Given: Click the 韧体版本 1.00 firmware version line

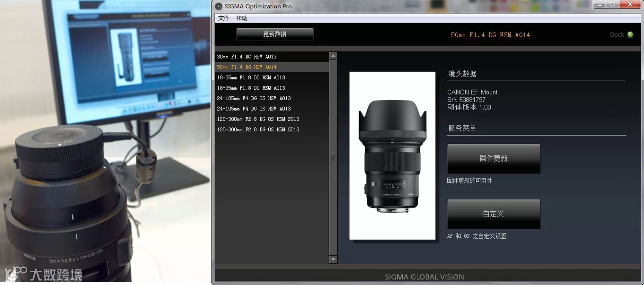Looking at the screenshot, I should point(469,107).
